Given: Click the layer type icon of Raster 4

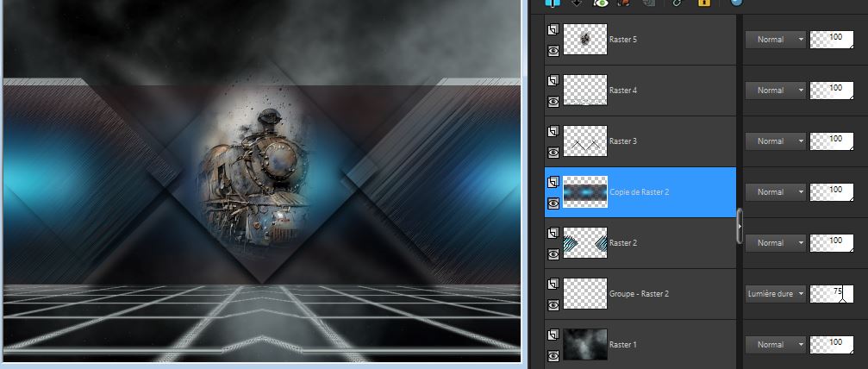Looking at the screenshot, I should pyautogui.click(x=553, y=81).
